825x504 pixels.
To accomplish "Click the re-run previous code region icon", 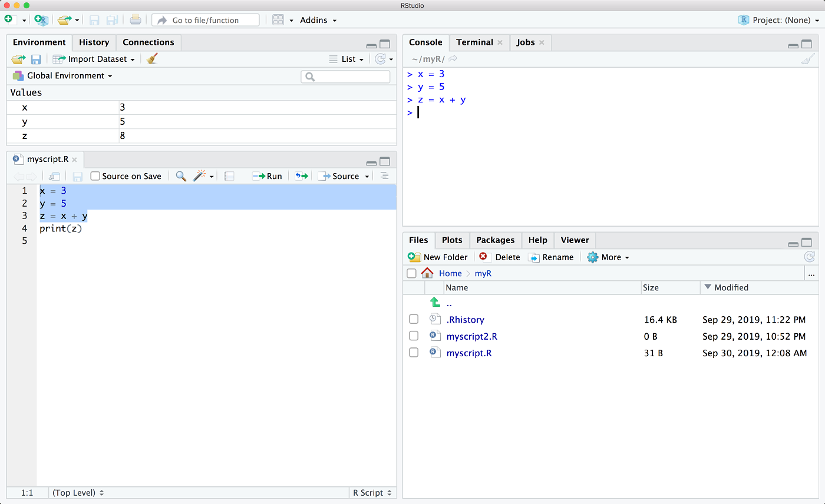I will pos(301,176).
